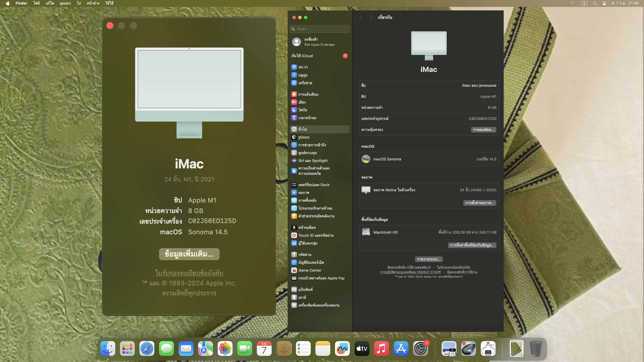Click coverage Details (รายละเอียด...) button
The width and height of the screenshot is (644, 362).
[x=483, y=130]
